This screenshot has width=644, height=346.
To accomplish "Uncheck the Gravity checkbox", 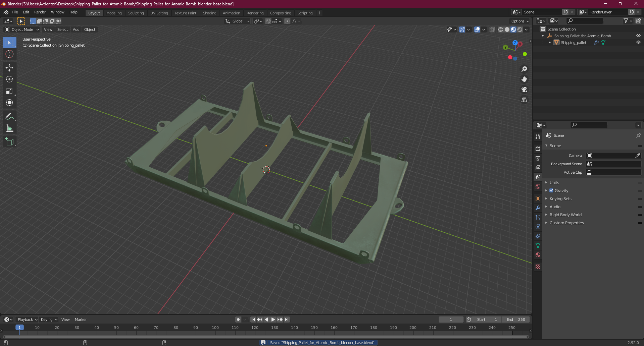I will [551, 190].
